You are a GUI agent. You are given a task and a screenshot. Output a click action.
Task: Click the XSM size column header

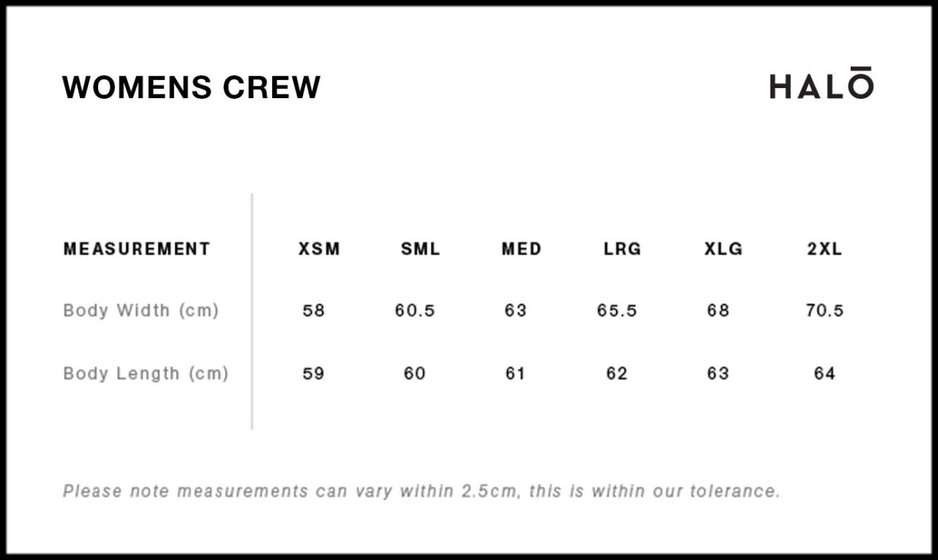click(x=319, y=249)
